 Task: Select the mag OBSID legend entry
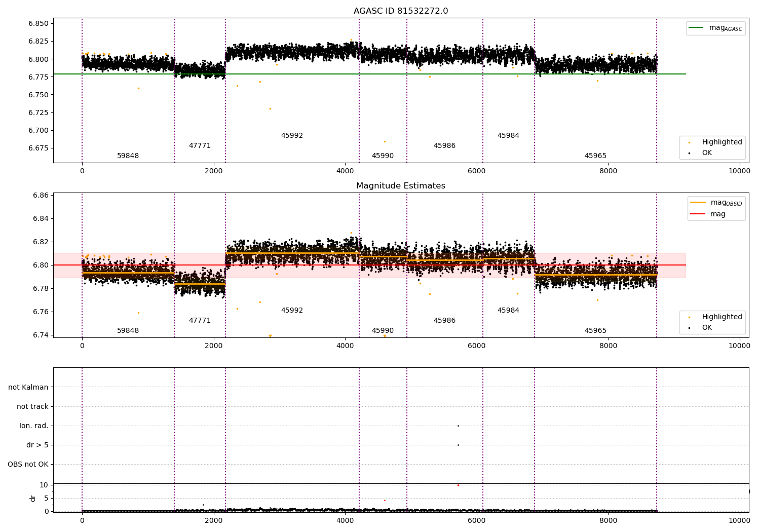click(716, 203)
